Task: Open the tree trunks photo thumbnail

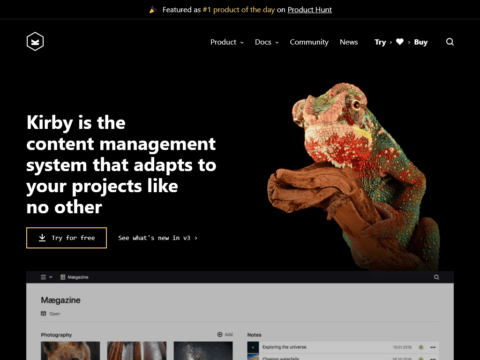Action: (x=137, y=351)
